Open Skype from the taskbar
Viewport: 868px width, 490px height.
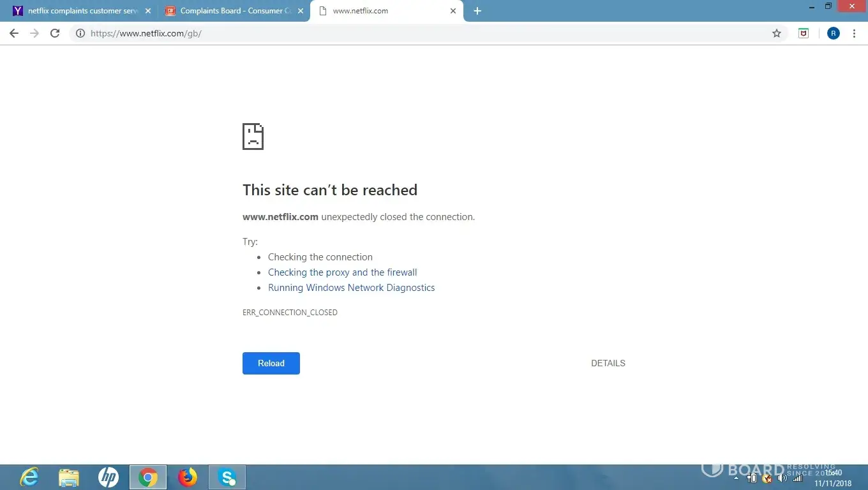[227, 477]
